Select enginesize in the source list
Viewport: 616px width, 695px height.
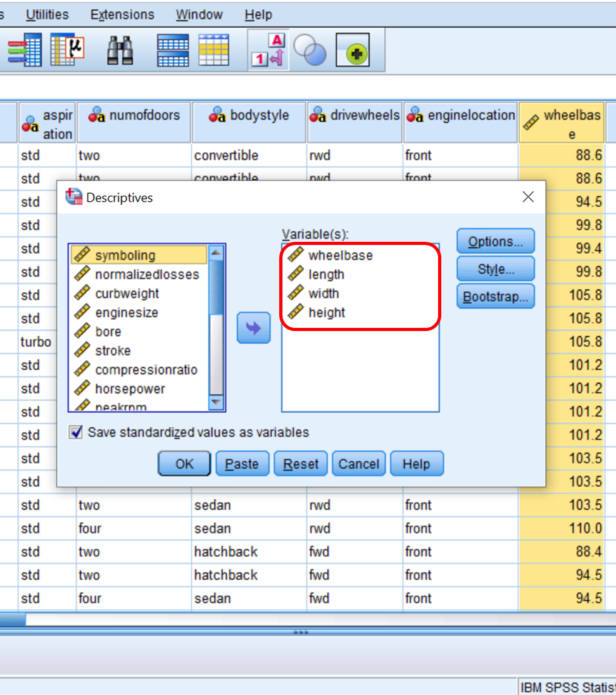[x=139, y=313]
